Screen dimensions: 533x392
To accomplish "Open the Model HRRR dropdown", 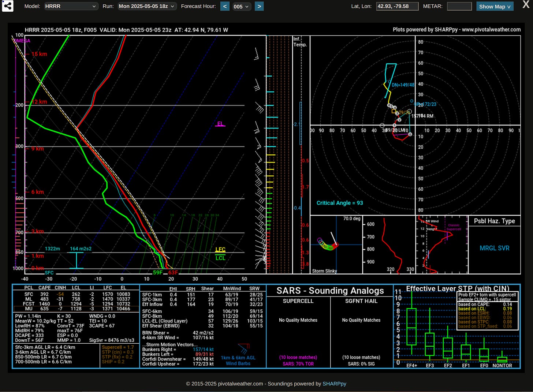I will [x=71, y=6].
